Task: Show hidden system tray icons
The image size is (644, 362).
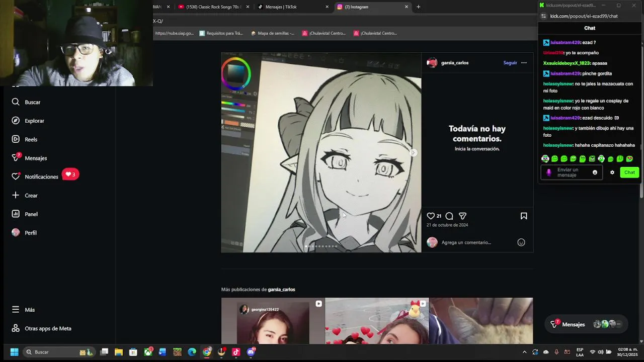Action: 524,352
